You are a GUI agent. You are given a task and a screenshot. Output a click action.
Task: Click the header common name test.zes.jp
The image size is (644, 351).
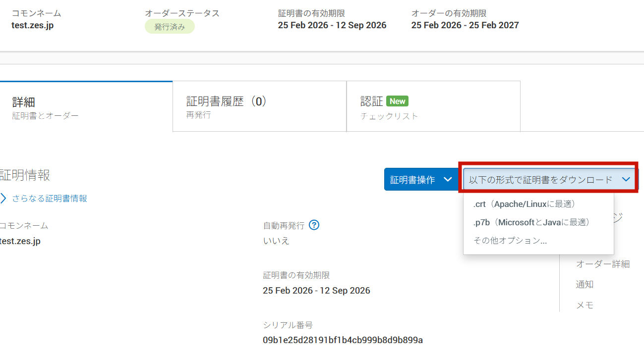(x=33, y=25)
